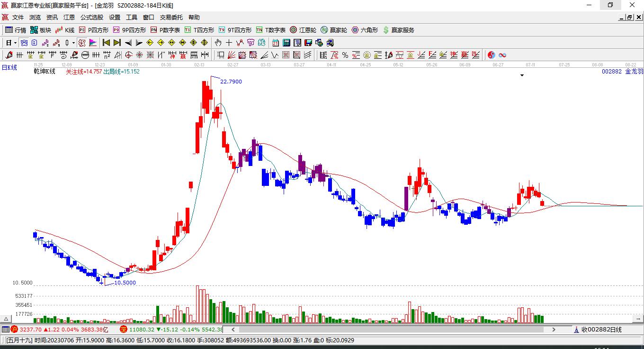
Task: Open the 工具 menu
Action: [132, 18]
